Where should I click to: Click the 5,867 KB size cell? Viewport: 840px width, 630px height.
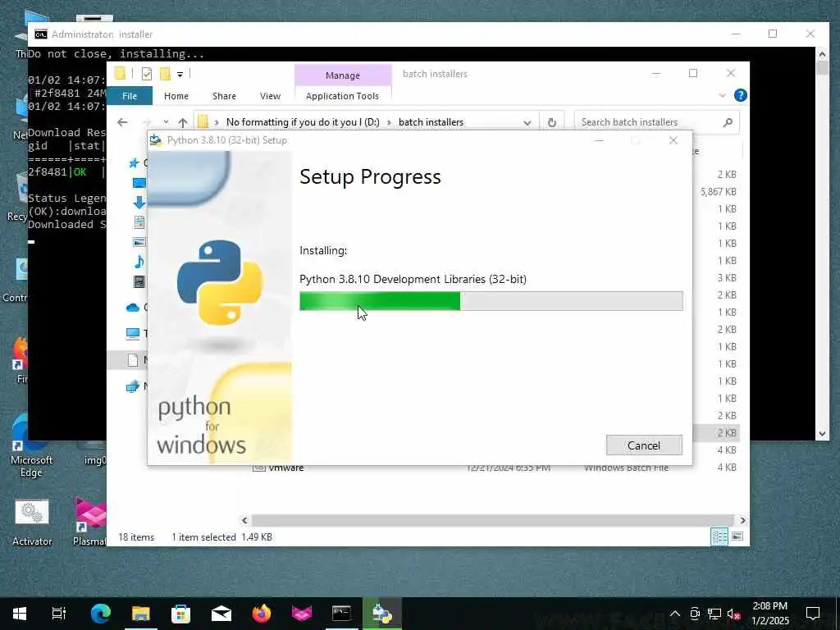tap(718, 192)
